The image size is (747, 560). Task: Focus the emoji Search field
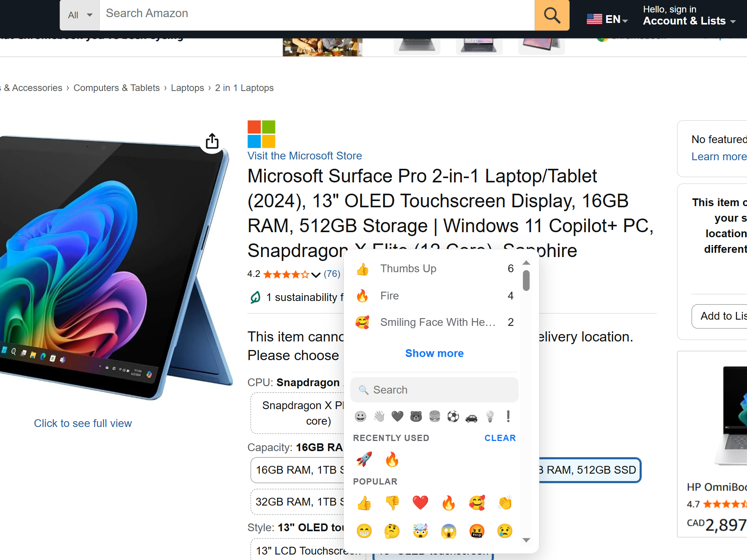tap(435, 390)
